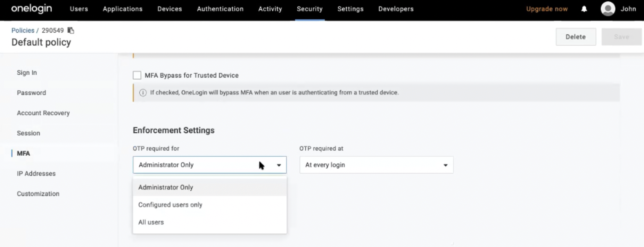Click the OneLogin logo
This screenshot has height=247, width=644.
[x=32, y=9]
